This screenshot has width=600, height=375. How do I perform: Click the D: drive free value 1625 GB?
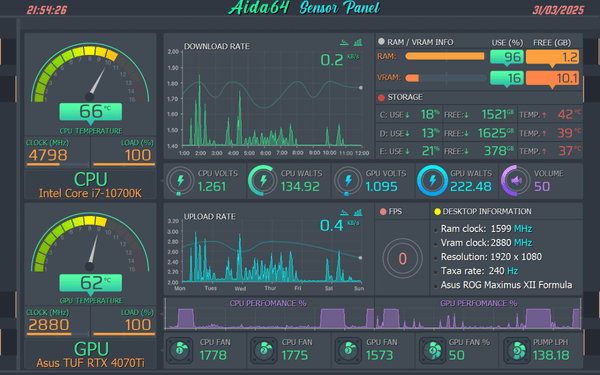[x=496, y=133]
